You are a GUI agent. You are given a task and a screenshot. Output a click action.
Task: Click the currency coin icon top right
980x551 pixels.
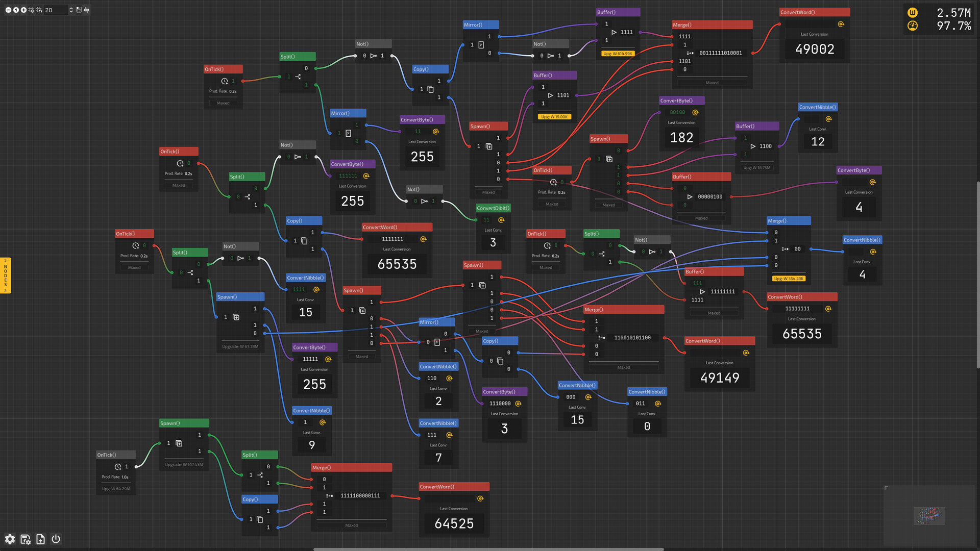point(913,13)
